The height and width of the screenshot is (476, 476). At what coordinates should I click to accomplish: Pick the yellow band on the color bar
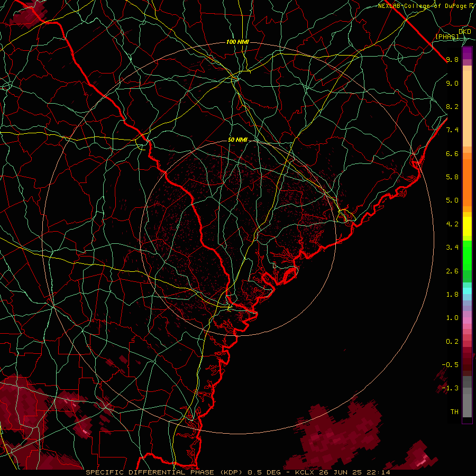click(x=467, y=226)
